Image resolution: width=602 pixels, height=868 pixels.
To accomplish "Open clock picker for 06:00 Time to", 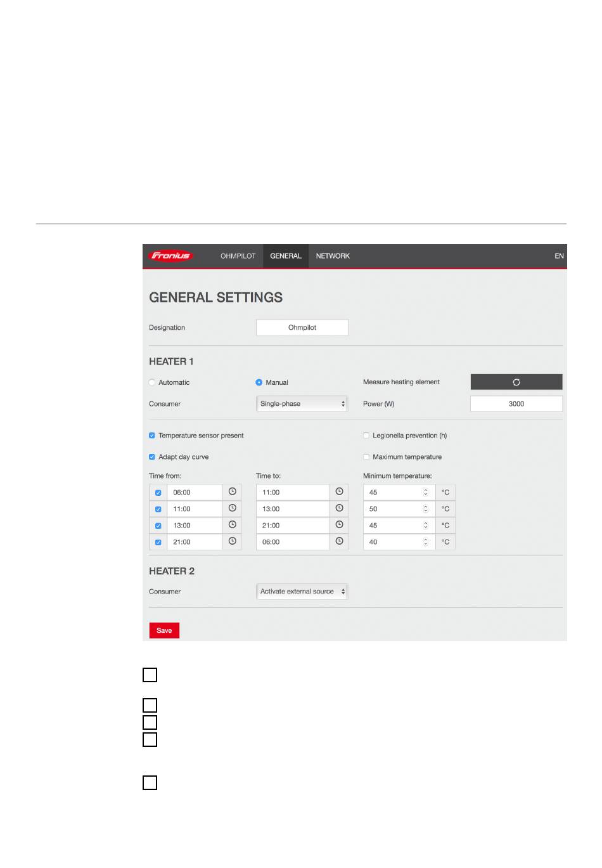I will pyautogui.click(x=340, y=541).
